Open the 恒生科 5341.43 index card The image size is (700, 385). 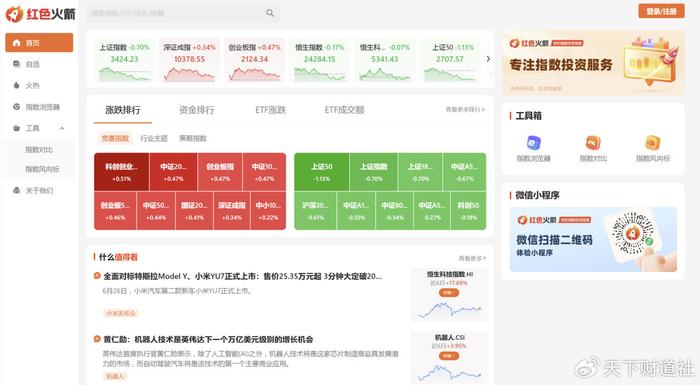coord(385,61)
